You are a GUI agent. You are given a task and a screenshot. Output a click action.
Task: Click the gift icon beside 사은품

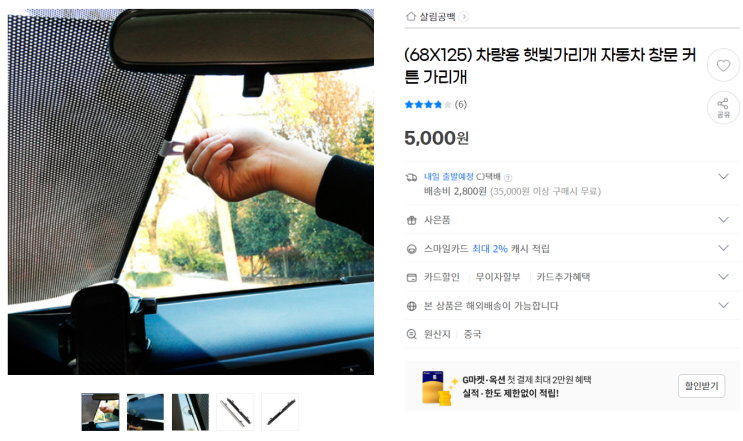pos(411,220)
